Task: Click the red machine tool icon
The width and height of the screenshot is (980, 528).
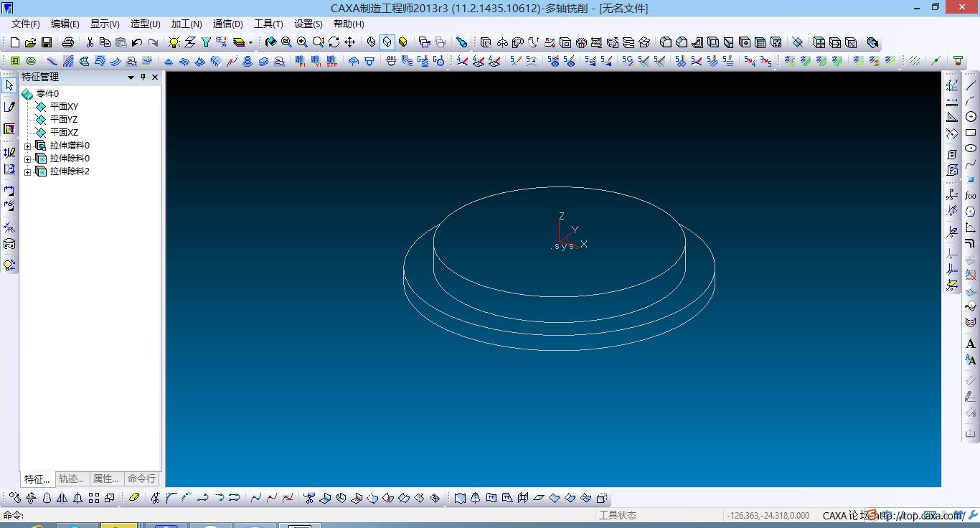Action: (958, 61)
